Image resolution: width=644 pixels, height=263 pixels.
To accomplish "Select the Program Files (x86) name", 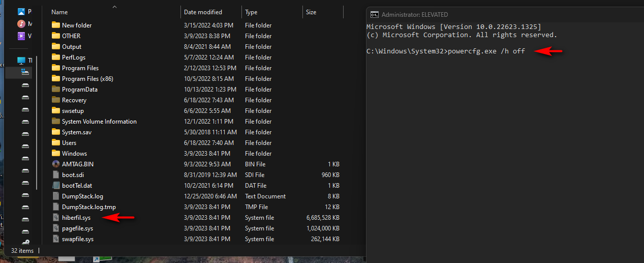I will point(87,78).
